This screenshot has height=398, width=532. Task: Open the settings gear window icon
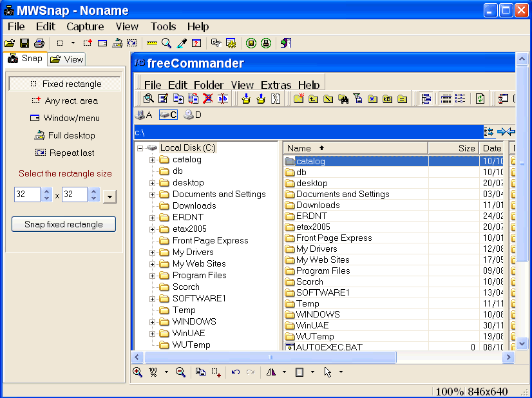pos(231,43)
